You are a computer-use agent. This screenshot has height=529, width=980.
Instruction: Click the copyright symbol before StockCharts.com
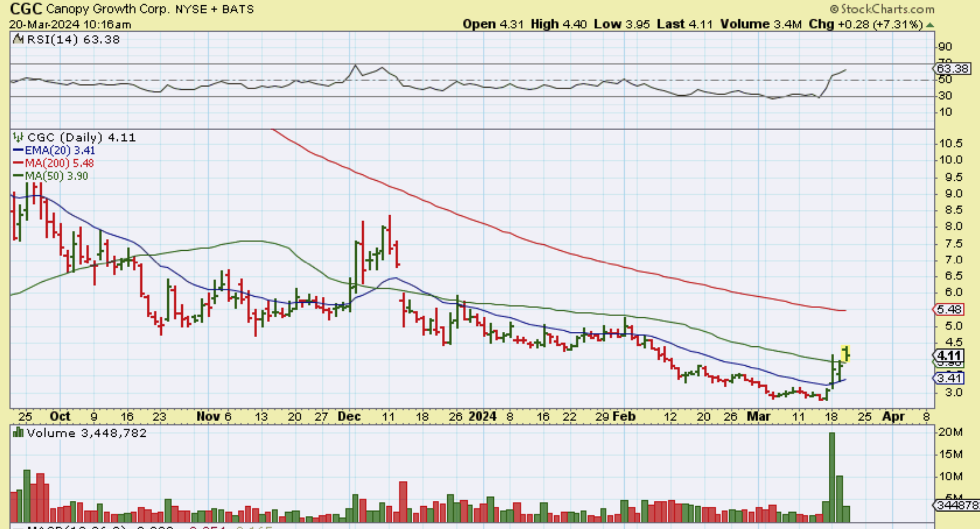(834, 9)
